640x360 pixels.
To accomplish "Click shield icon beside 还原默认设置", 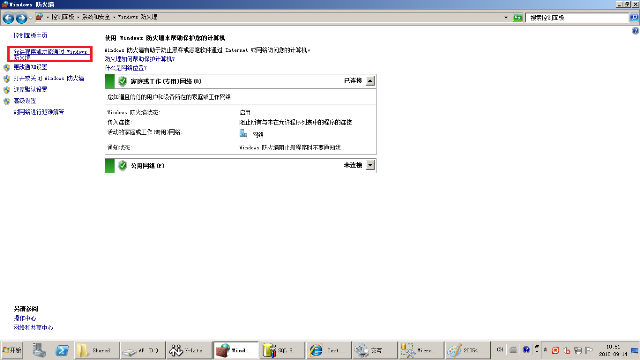I will pos(7,90).
